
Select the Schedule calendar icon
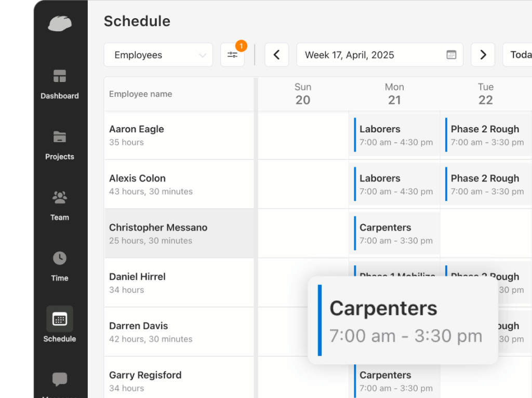click(60, 319)
